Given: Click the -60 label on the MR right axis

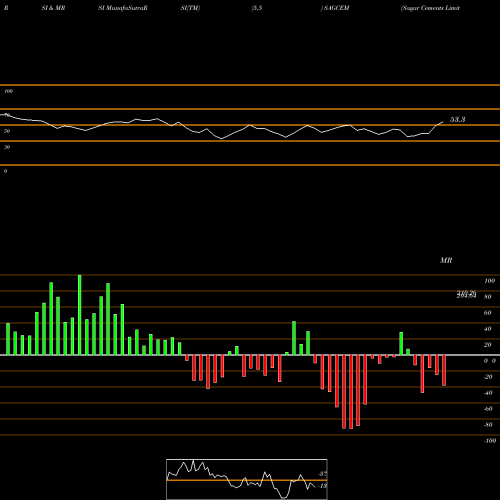Looking at the screenshot, I should click(488, 409).
